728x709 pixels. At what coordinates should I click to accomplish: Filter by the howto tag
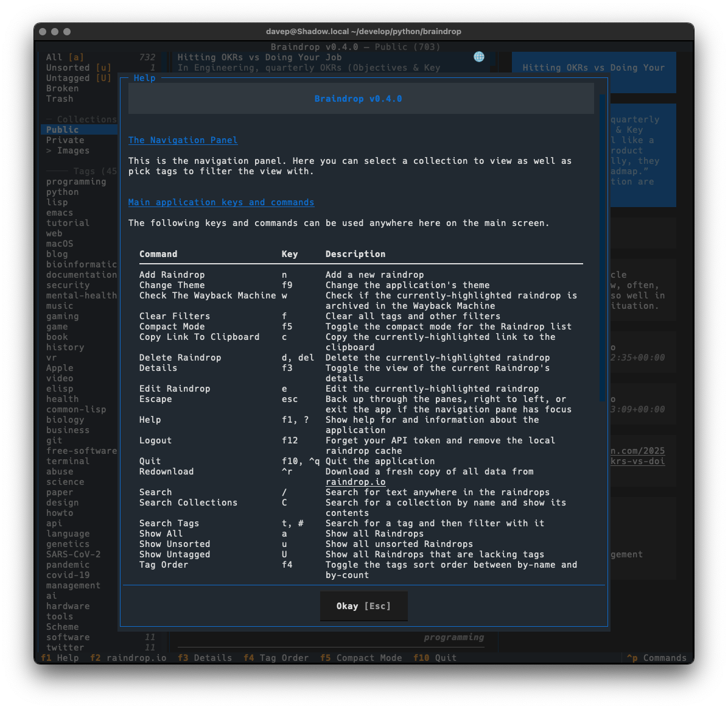[60, 513]
